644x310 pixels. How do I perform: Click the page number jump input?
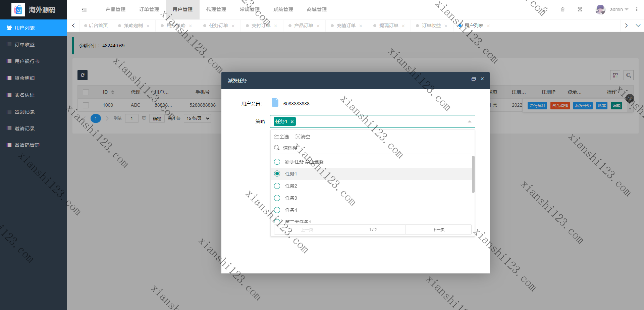coord(132,118)
